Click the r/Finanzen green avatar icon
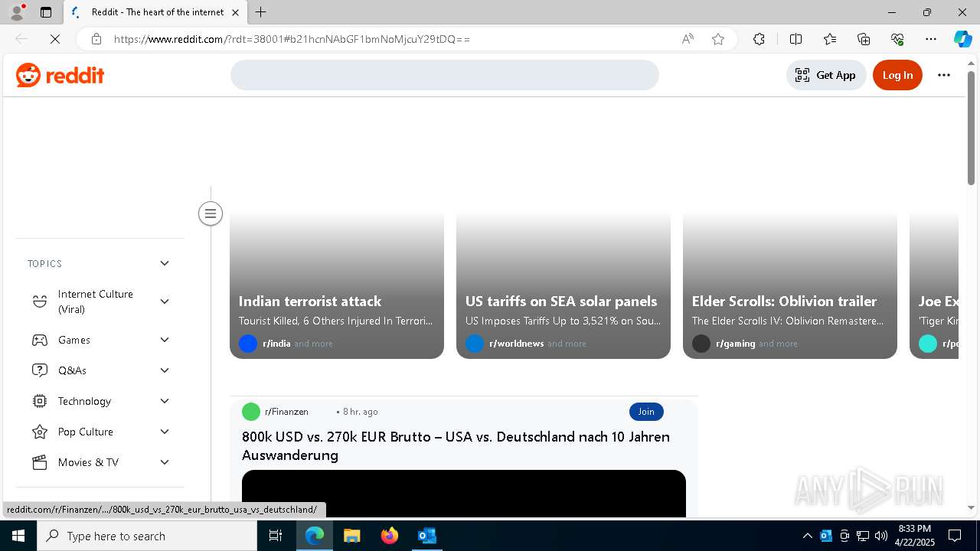 pyautogui.click(x=251, y=412)
